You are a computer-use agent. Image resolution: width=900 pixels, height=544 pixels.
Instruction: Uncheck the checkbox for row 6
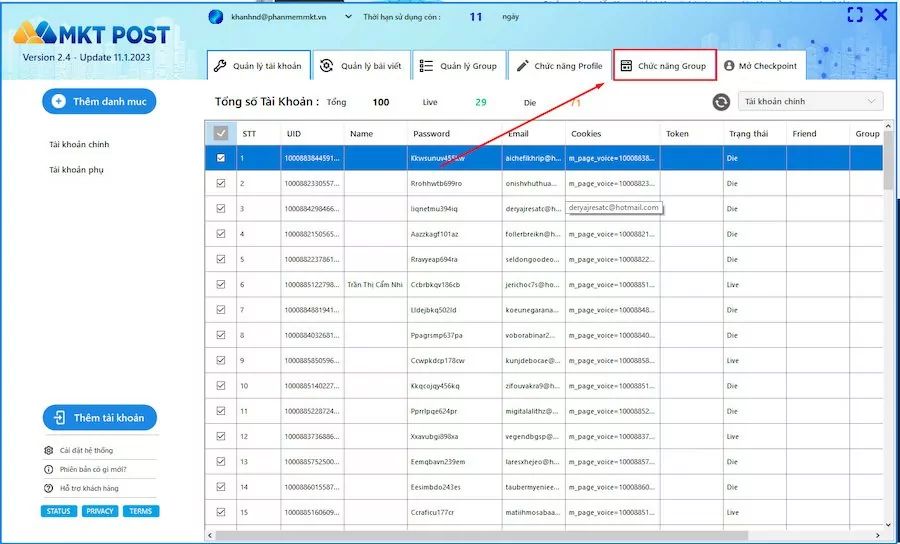(x=221, y=285)
